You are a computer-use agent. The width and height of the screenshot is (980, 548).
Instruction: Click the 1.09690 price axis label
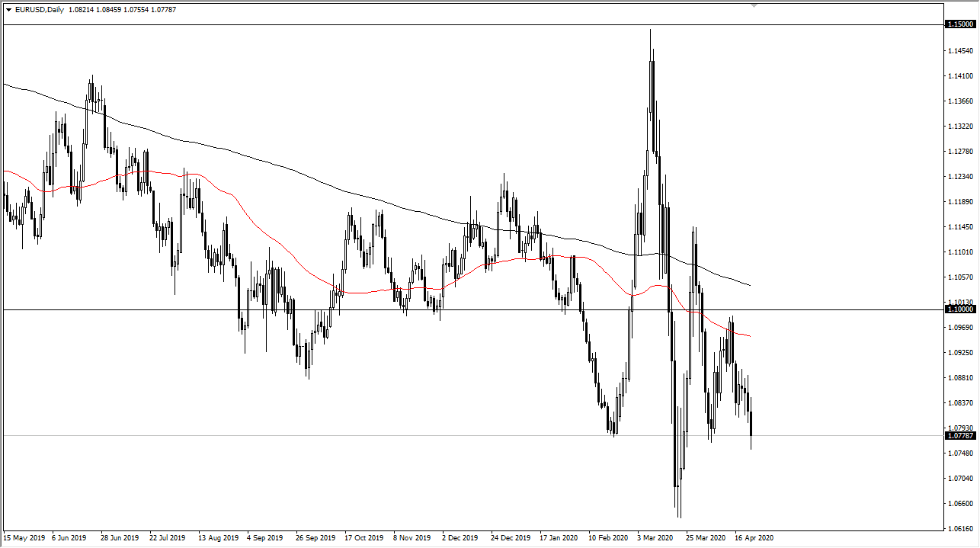pyautogui.click(x=960, y=328)
